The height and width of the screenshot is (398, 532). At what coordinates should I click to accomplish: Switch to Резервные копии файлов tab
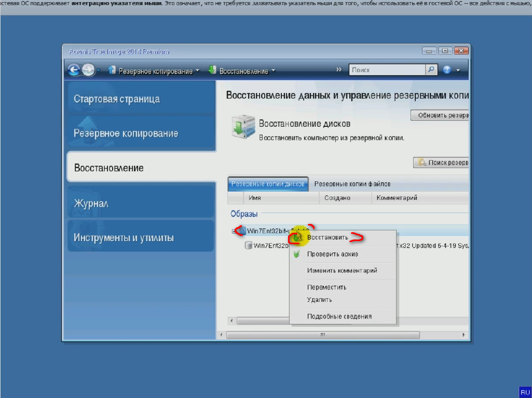tap(352, 184)
